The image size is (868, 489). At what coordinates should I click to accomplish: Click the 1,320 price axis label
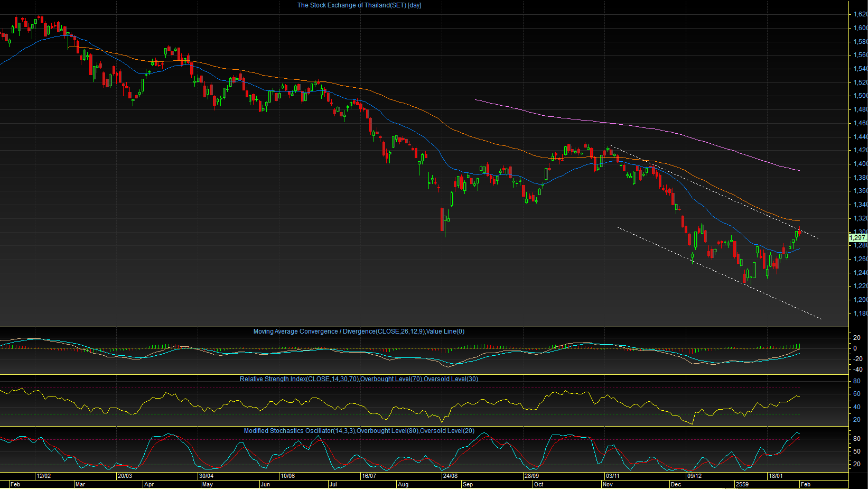[x=860, y=218]
